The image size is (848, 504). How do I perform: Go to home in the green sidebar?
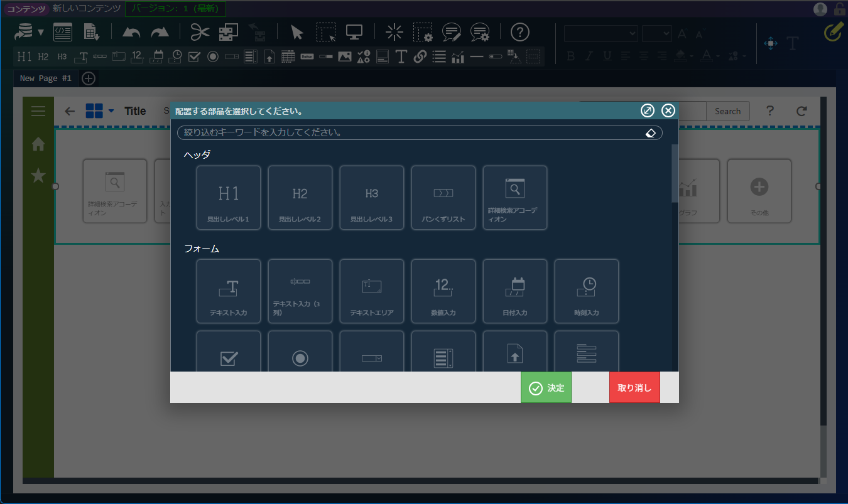(38, 144)
